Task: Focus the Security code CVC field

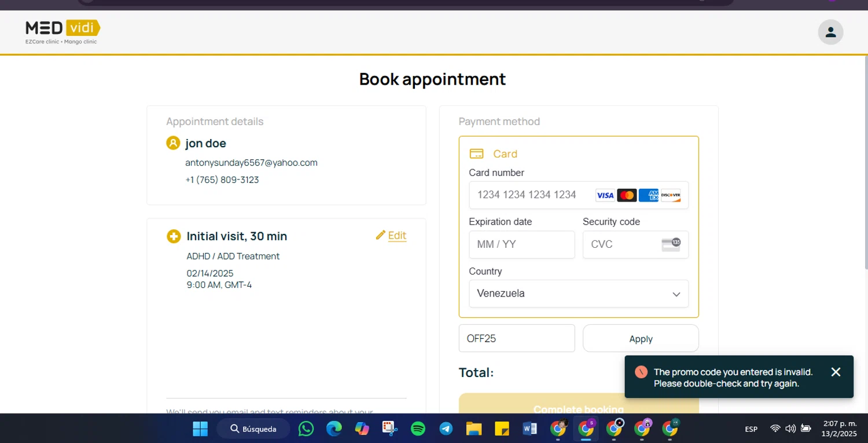Action: click(635, 244)
